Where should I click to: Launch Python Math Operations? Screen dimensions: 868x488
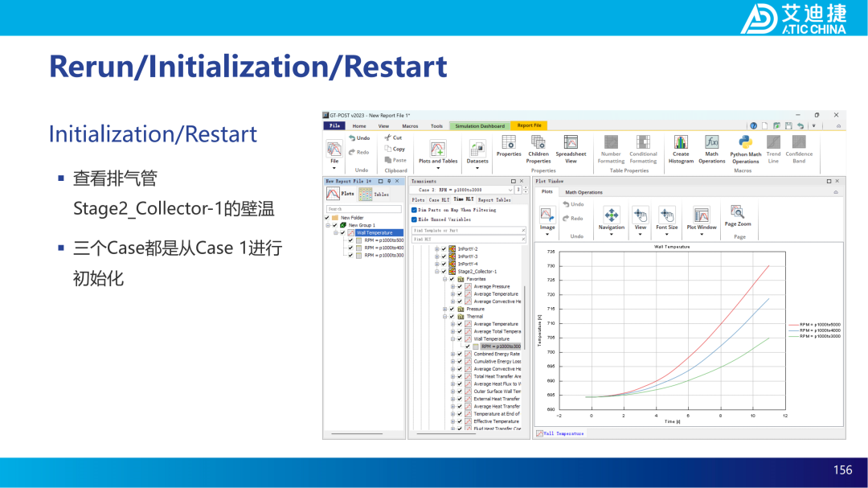746,150
